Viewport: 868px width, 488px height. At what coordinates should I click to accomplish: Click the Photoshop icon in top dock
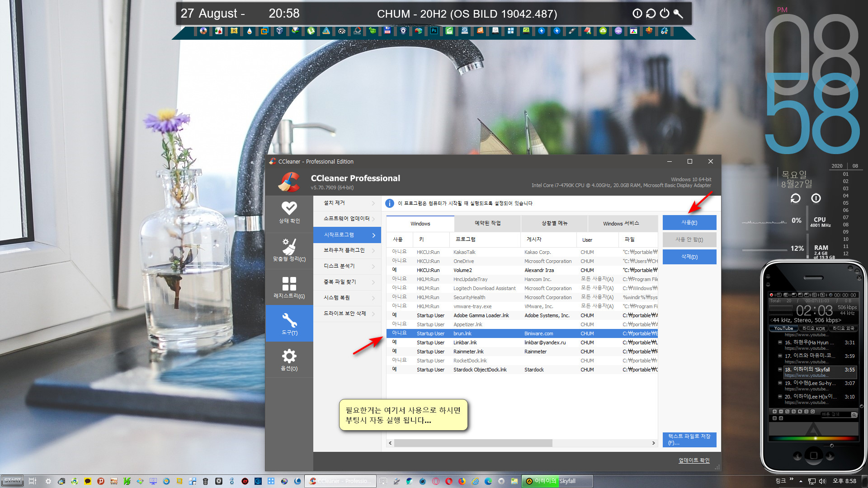coord(434,31)
